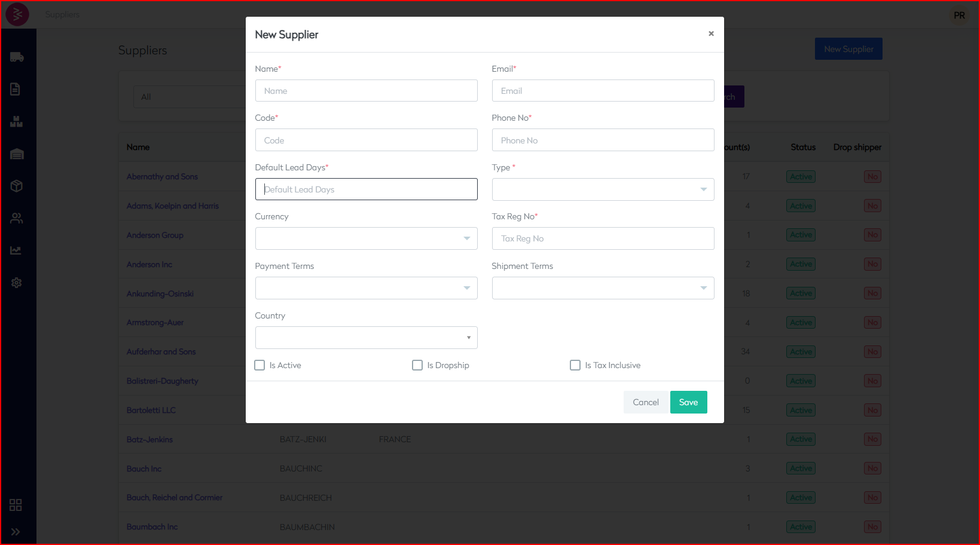The width and height of the screenshot is (980, 545).
Task: Open the document icon in sidebar
Action: click(x=16, y=89)
